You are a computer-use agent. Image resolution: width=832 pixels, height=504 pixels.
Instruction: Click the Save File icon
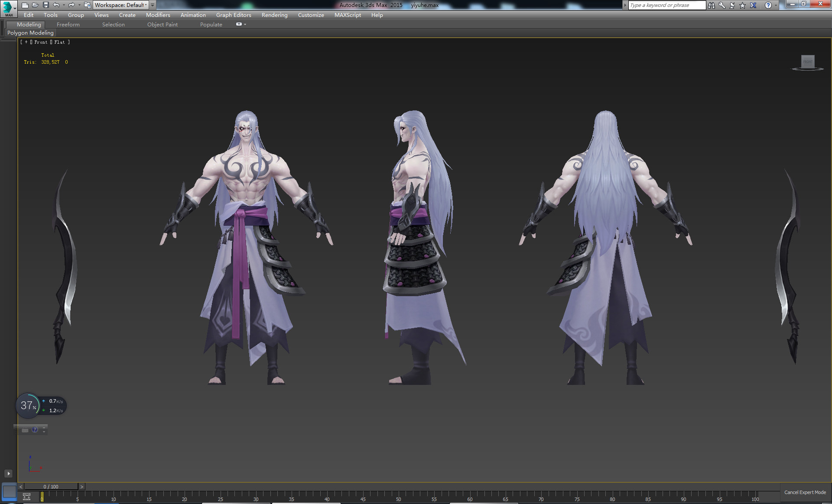(x=45, y=5)
